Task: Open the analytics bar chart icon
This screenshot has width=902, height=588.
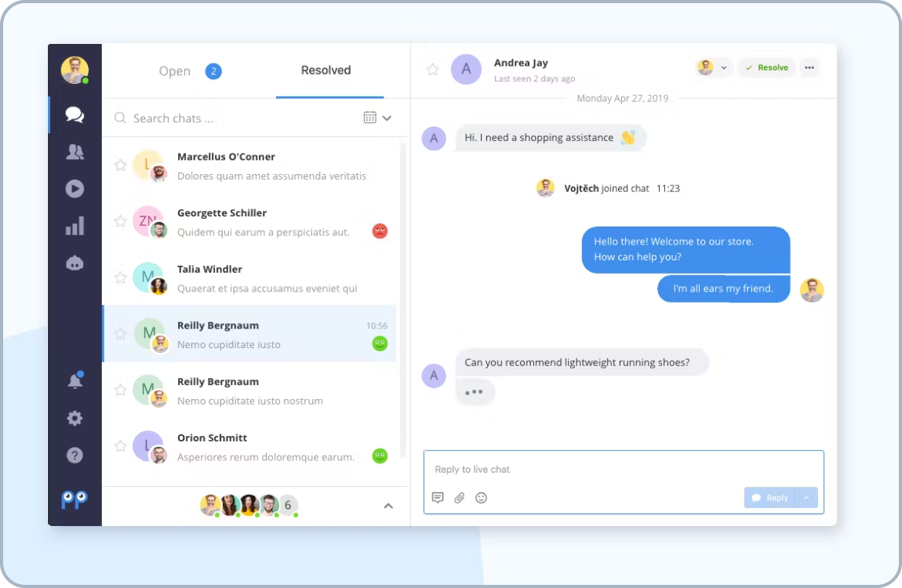Action: 75,226
